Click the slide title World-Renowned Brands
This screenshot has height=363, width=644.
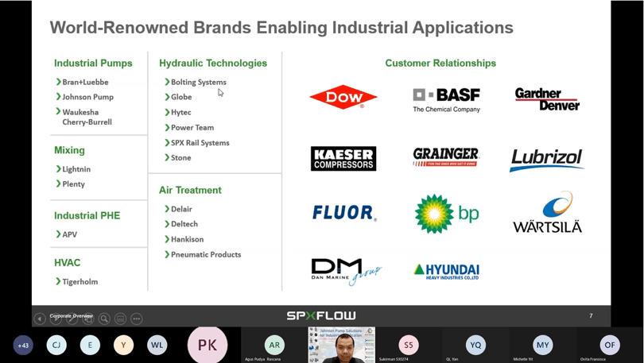[281, 28]
